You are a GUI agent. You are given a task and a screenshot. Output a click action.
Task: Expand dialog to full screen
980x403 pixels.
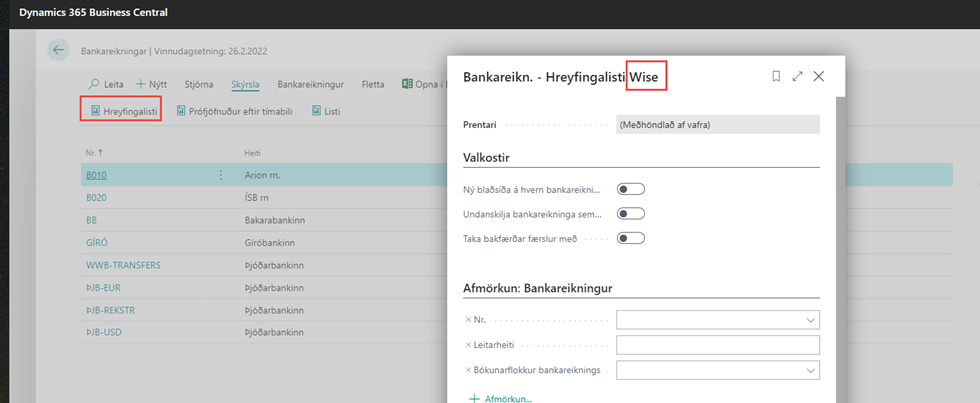pyautogui.click(x=797, y=76)
